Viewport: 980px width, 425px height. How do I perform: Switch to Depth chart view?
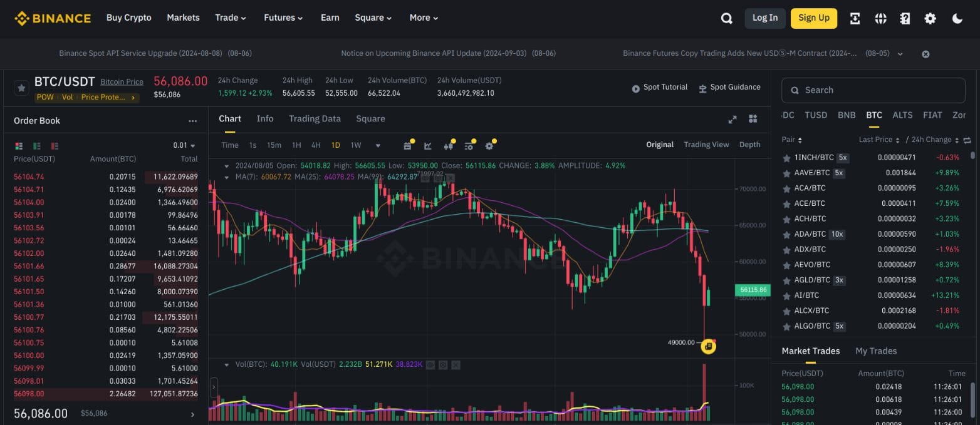750,145
